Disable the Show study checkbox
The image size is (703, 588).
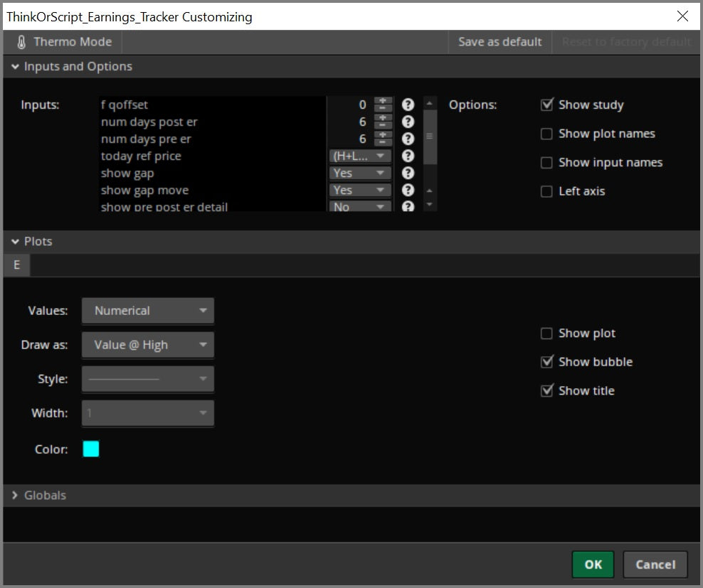tap(546, 104)
